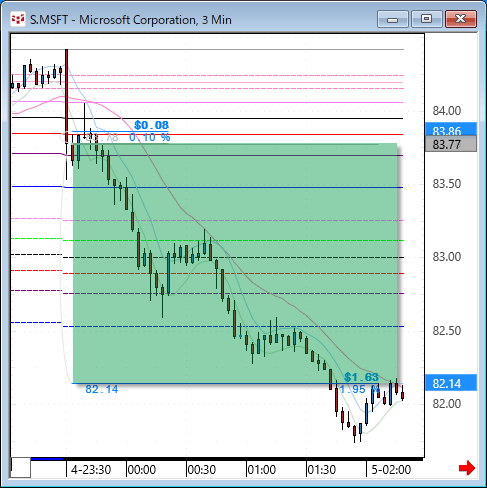
Task: Click the 83.00 price axis value
Action: pos(447,257)
